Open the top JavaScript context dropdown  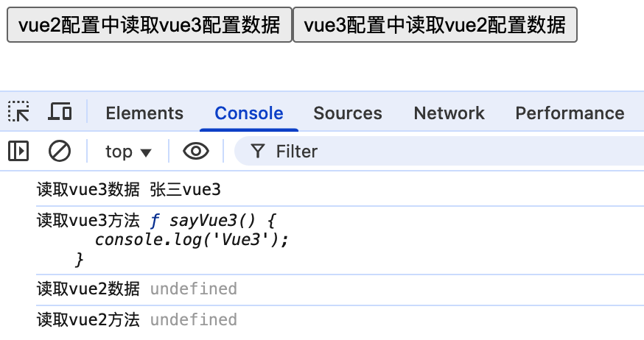pos(127,152)
